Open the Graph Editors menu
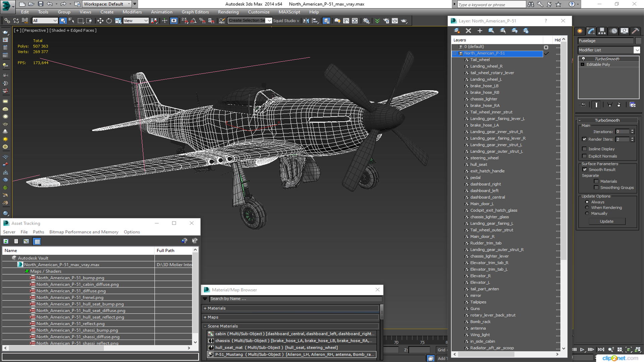This screenshot has height=362, width=644. tap(195, 12)
